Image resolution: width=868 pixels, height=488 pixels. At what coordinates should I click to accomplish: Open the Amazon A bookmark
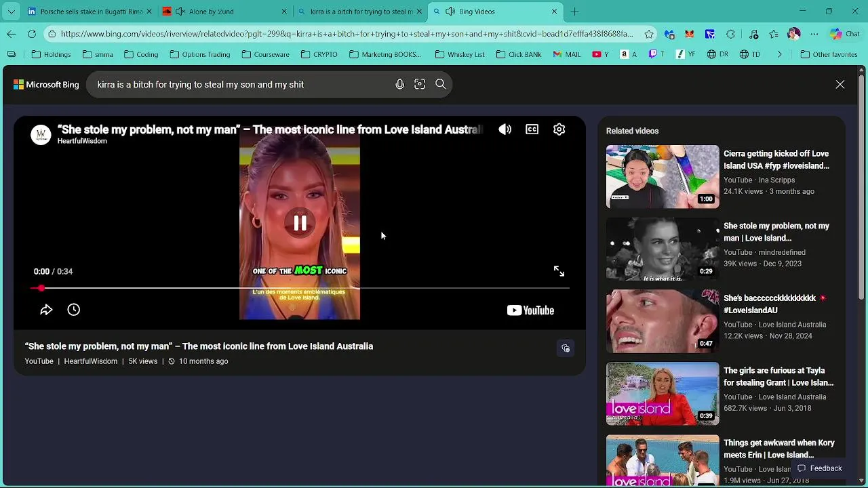point(629,54)
